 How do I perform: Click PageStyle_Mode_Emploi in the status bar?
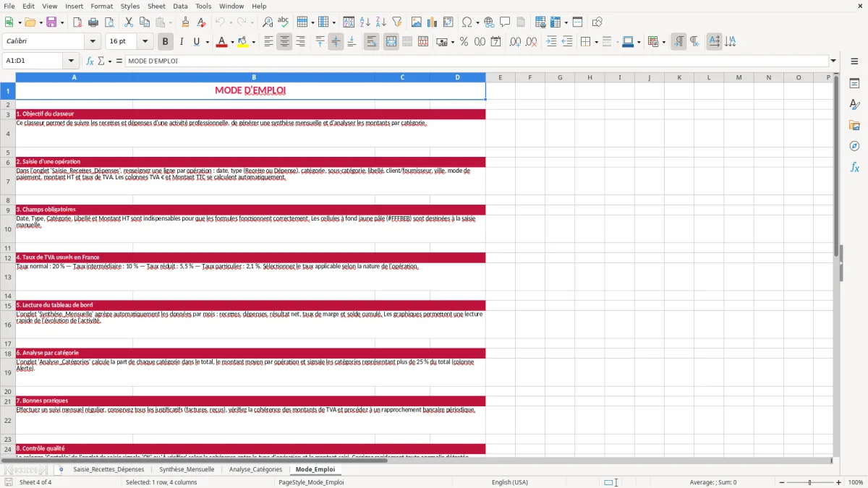[x=311, y=482]
